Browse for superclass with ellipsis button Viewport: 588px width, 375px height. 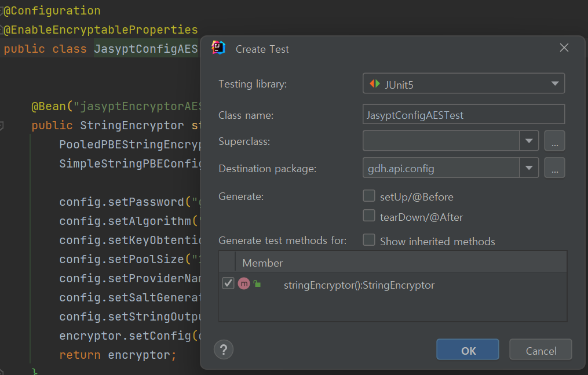(554, 141)
